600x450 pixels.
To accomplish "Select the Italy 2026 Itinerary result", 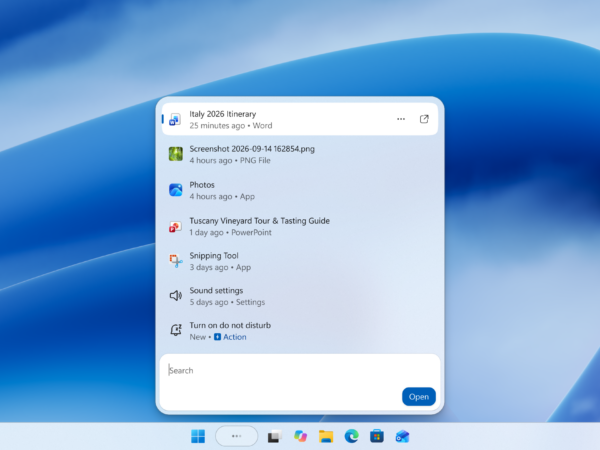I will (x=300, y=119).
